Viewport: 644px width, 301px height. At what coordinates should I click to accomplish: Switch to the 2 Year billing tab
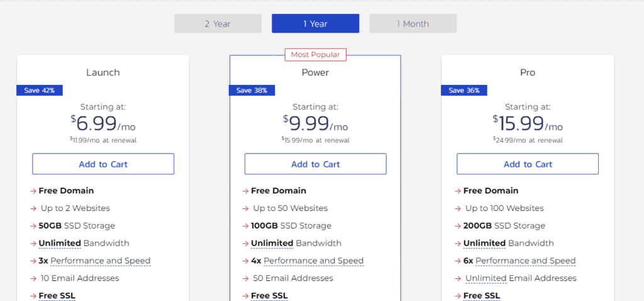218,23
